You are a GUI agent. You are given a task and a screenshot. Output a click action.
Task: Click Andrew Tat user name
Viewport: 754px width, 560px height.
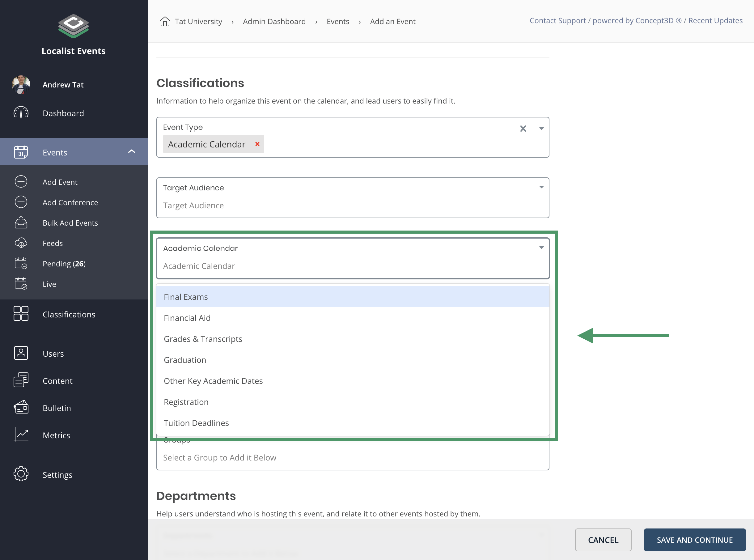(63, 85)
